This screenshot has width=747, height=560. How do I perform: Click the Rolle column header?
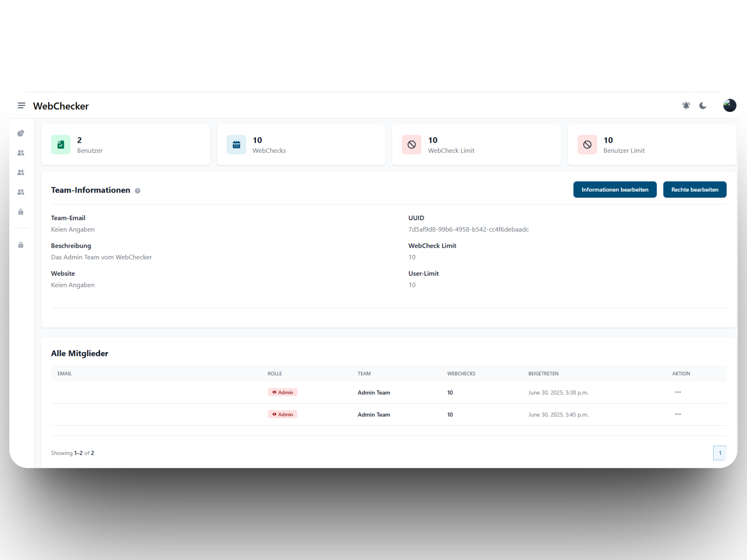tap(275, 373)
